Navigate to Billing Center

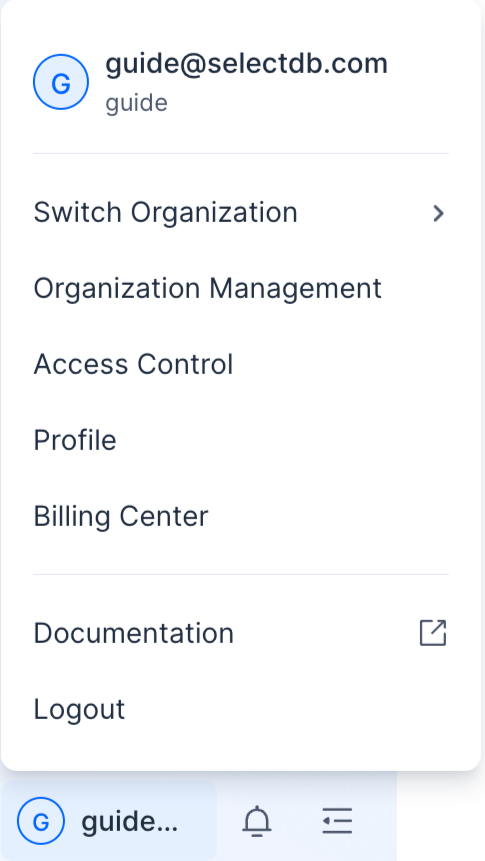tap(241, 516)
